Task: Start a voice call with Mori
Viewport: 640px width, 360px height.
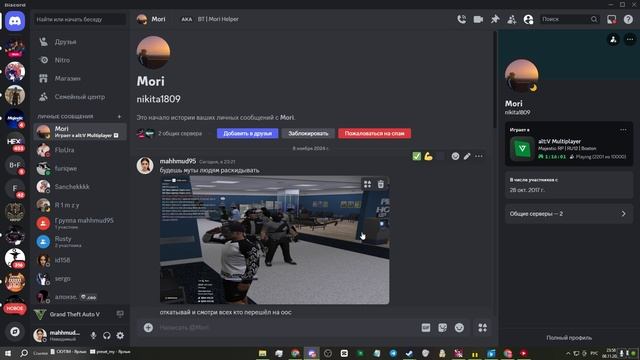Action: pyautogui.click(x=462, y=19)
